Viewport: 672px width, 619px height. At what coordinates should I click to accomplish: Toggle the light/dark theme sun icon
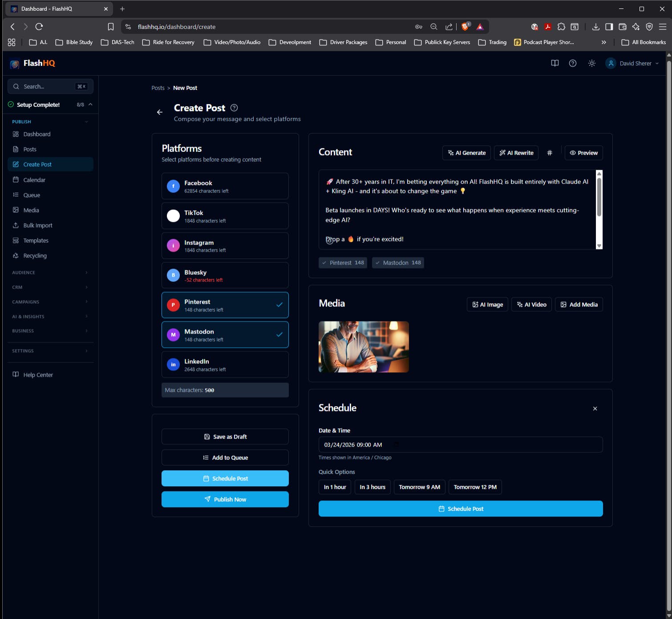coord(591,63)
